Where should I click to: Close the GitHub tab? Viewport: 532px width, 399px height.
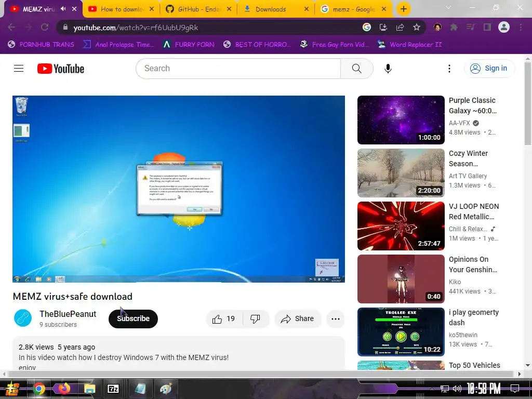point(229,9)
